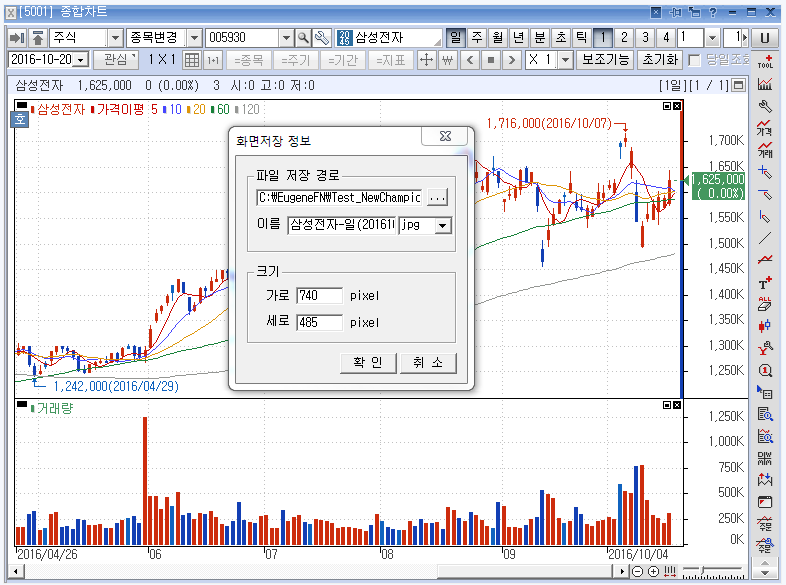Select the diagonal trend line drawing tool

tap(766, 238)
